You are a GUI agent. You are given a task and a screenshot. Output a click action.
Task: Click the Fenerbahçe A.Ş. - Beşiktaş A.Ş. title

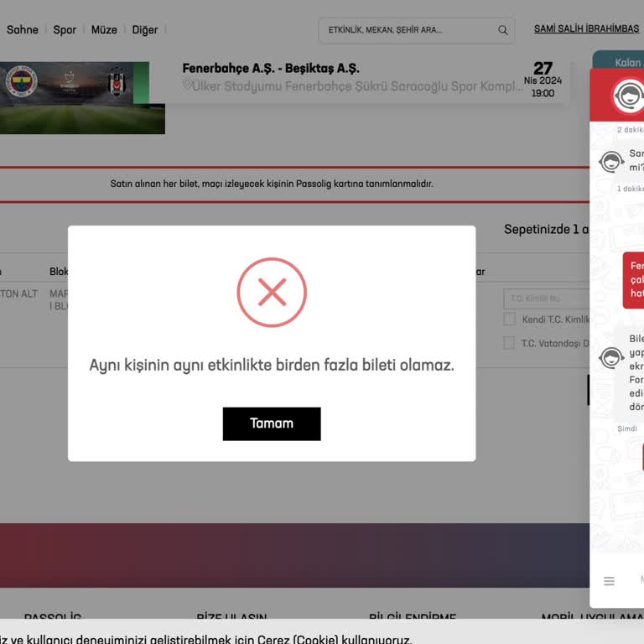click(x=271, y=68)
